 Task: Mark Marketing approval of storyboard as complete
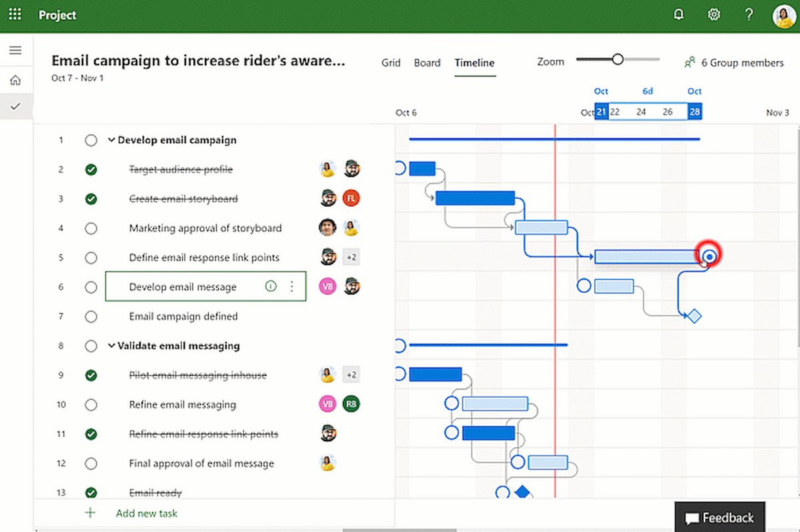point(91,228)
